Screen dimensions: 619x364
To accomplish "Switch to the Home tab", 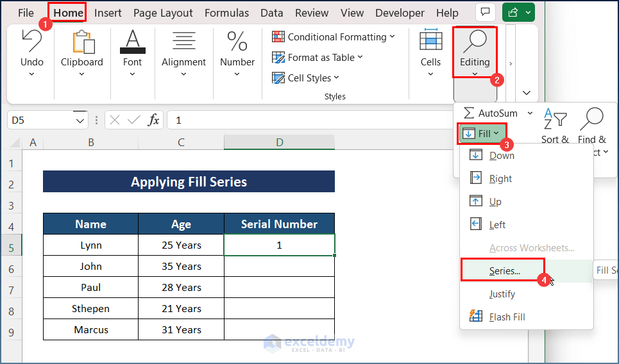I will pyautogui.click(x=68, y=13).
